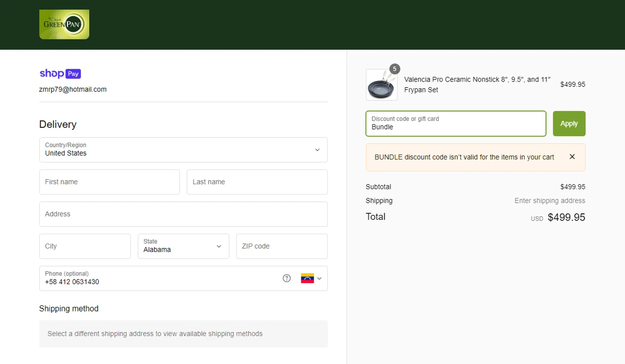The image size is (625, 364).
Task: Click the Frypan Set product thumbnail
Action: coord(381,85)
